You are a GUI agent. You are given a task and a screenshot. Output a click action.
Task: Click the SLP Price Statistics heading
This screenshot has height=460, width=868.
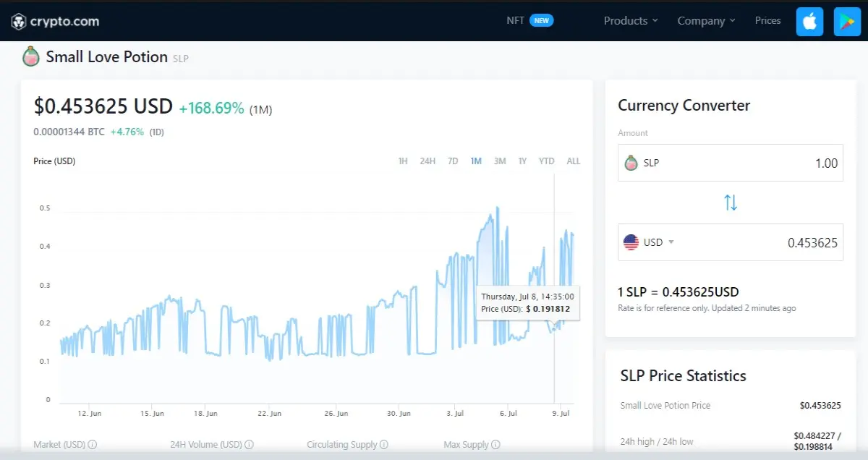[684, 376]
